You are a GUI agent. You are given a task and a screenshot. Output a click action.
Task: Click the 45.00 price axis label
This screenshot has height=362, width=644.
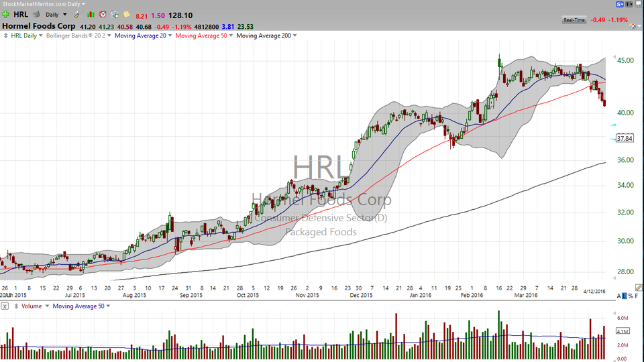click(625, 60)
